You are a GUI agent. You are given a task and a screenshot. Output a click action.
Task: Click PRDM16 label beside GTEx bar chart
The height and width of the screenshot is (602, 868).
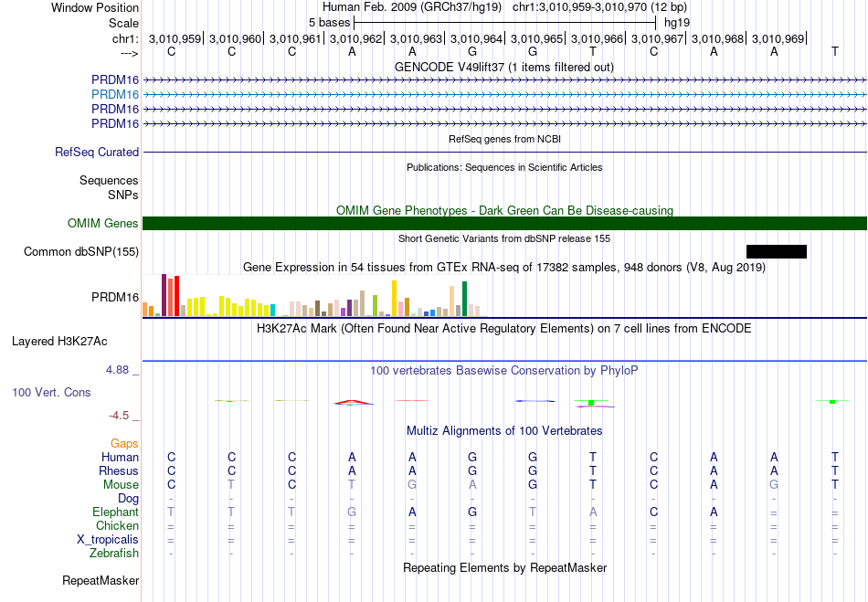tap(115, 298)
